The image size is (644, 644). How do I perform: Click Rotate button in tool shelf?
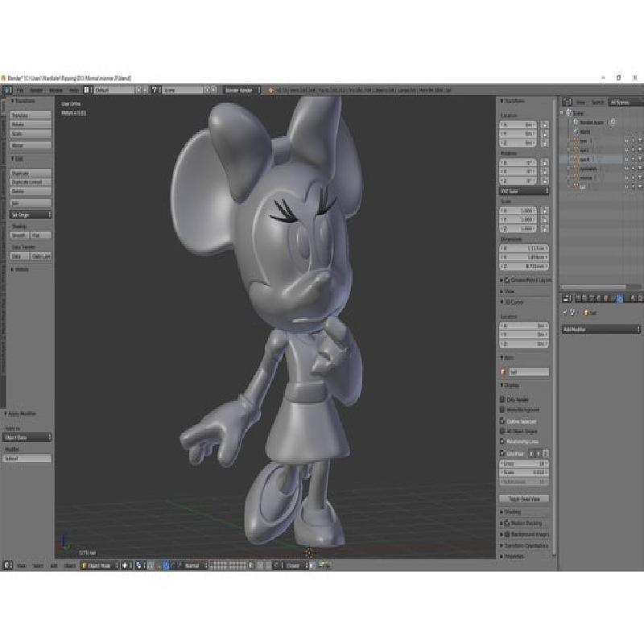[x=31, y=125]
